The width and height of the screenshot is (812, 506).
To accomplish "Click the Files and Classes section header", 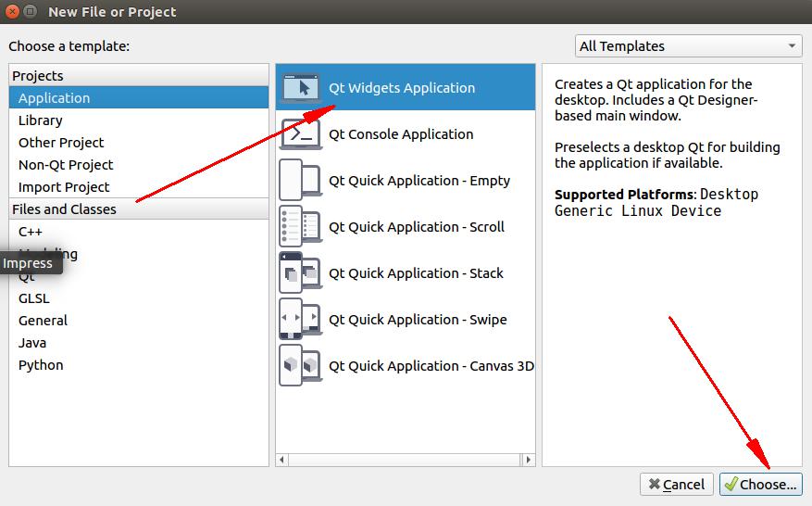I will [x=139, y=209].
